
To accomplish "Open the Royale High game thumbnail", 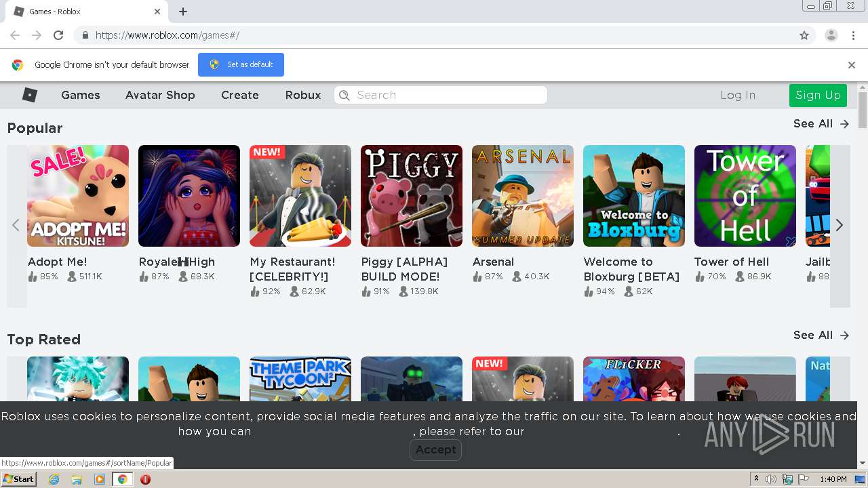I will click(x=189, y=196).
